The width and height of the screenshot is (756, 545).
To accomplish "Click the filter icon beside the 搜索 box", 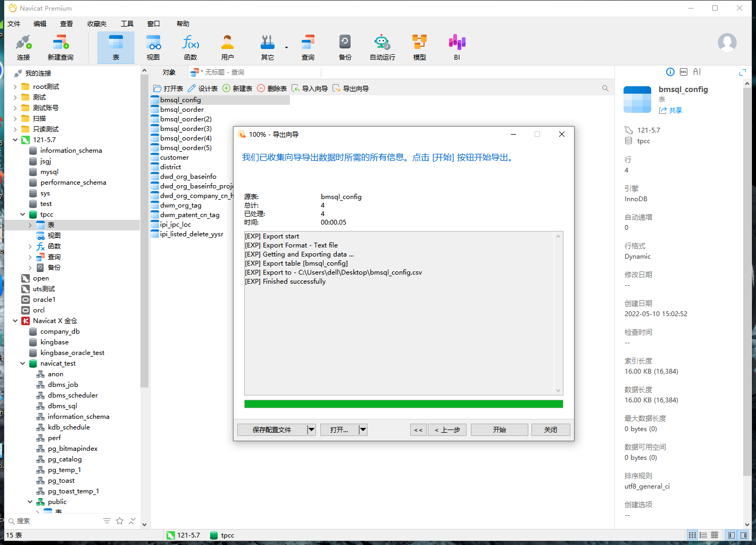I will (x=107, y=521).
